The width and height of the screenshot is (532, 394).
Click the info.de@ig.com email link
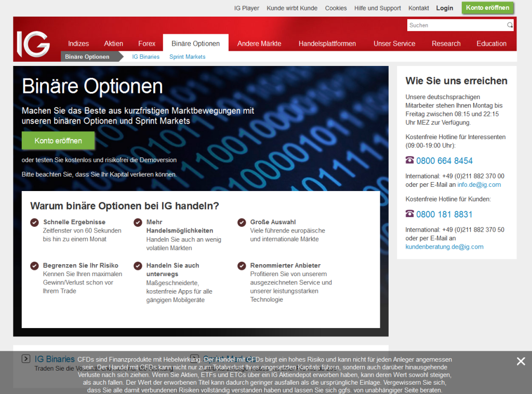(x=479, y=185)
